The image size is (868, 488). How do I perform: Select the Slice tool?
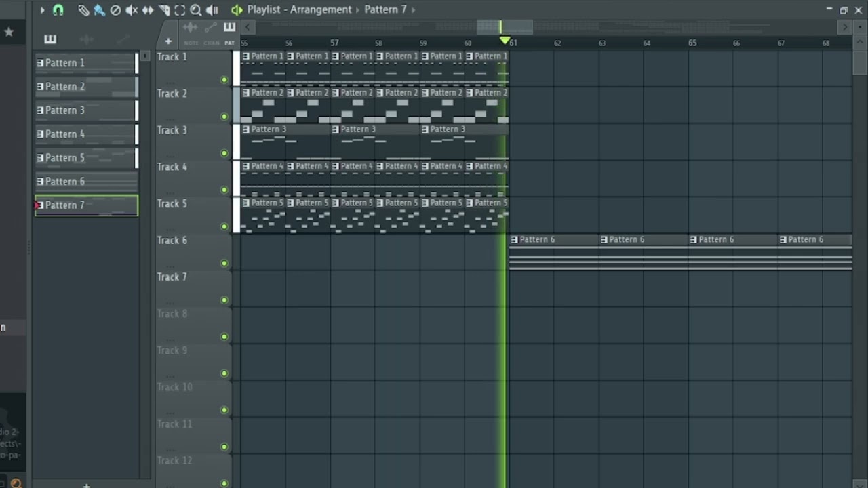tap(164, 10)
